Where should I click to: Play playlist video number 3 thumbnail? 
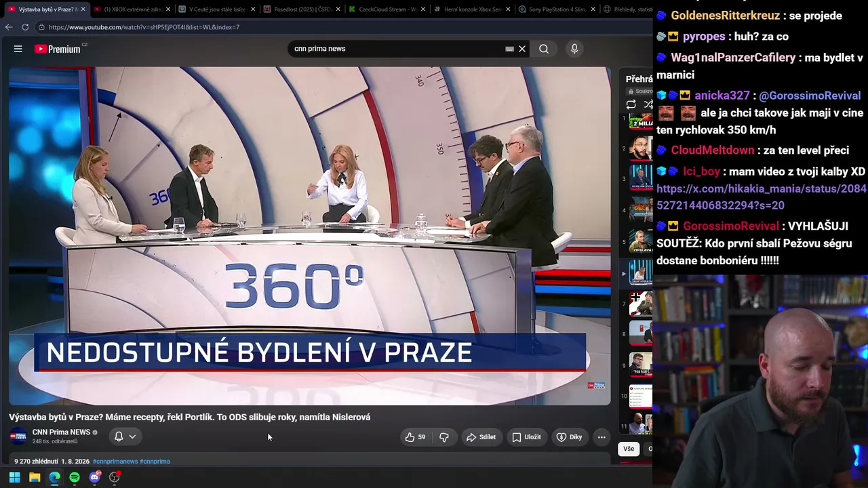641,179
